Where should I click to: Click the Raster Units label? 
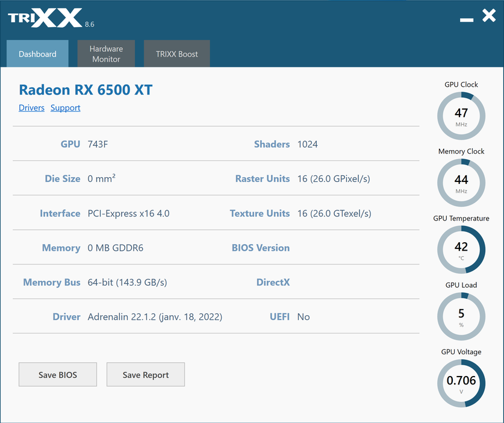click(263, 179)
